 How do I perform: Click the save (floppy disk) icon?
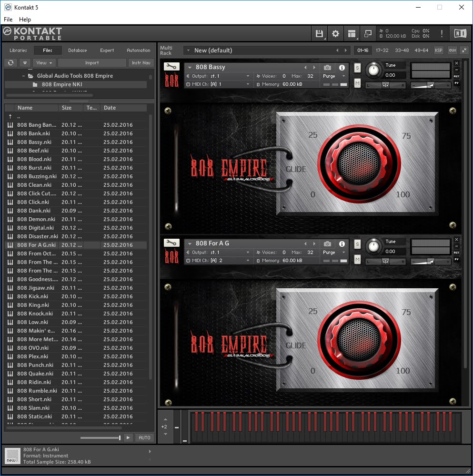click(x=319, y=33)
